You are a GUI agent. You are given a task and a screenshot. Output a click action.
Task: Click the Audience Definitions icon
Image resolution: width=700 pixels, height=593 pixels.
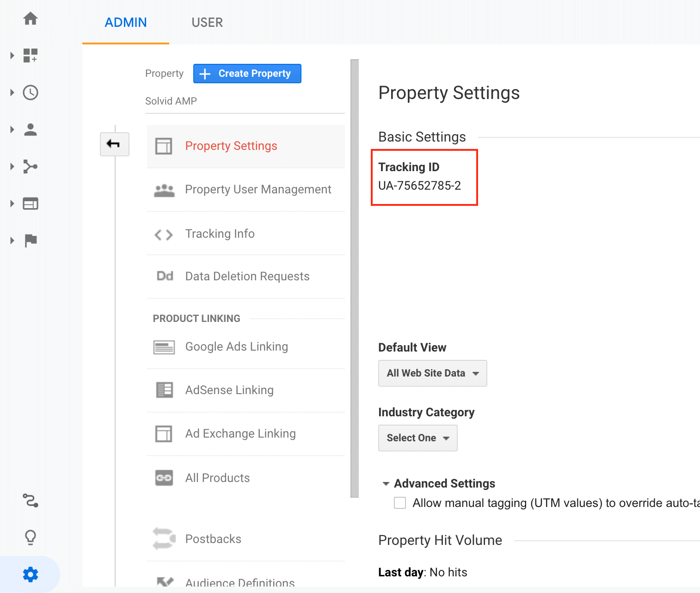(x=165, y=581)
